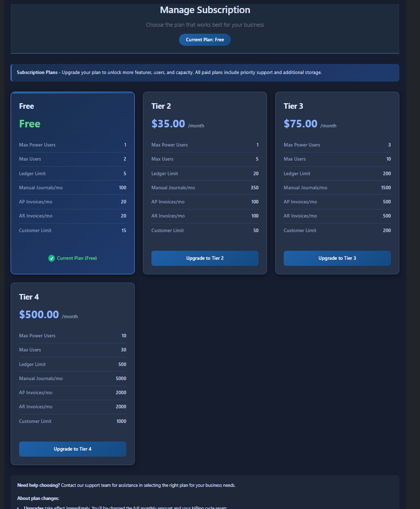The width and height of the screenshot is (420, 509).
Task: Click the green checkmark icon beside Current Plan (Free)
Action: [51, 258]
